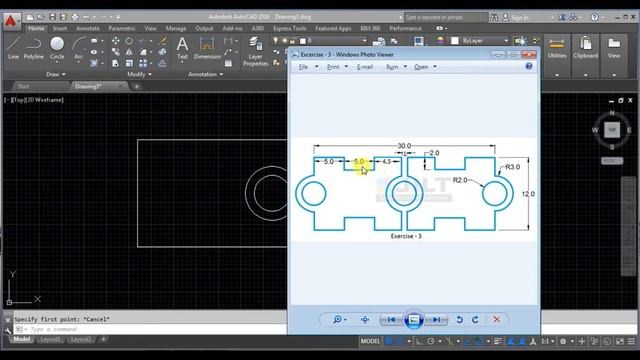This screenshot has height=360, width=640.
Task: Switch to the Start file tab
Action: click(24, 86)
